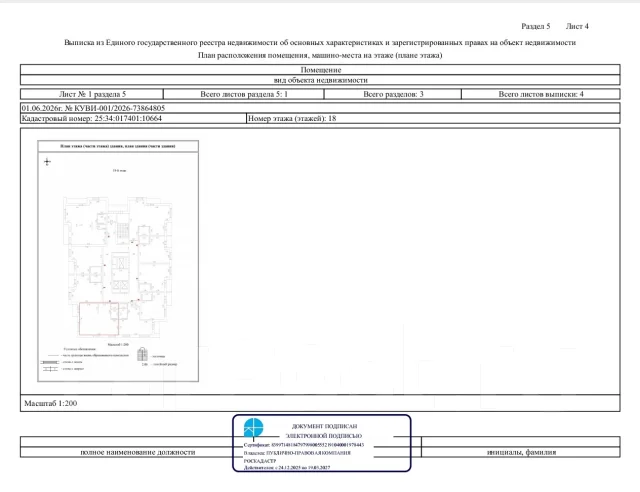
Task: Click the certificate number line in the stamp
Action: [304, 445]
